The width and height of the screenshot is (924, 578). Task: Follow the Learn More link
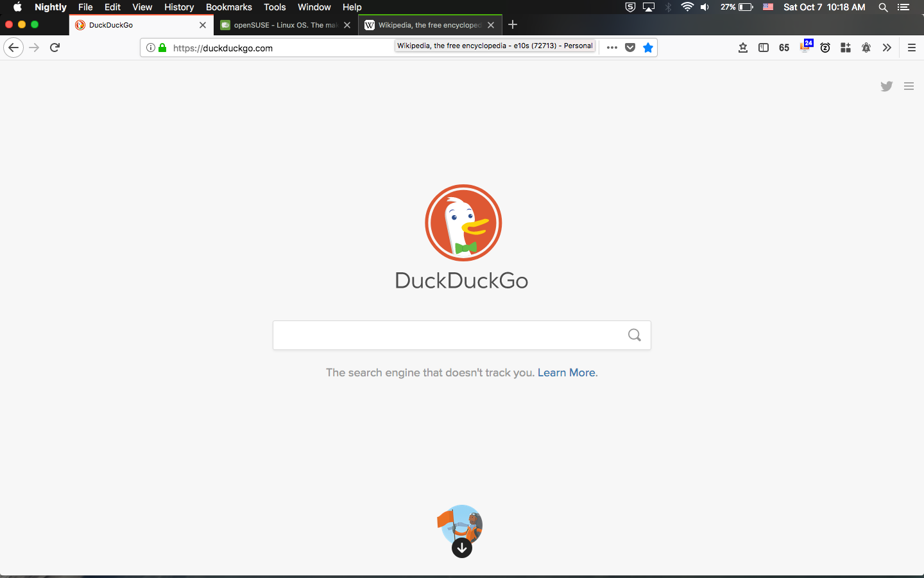(x=567, y=372)
